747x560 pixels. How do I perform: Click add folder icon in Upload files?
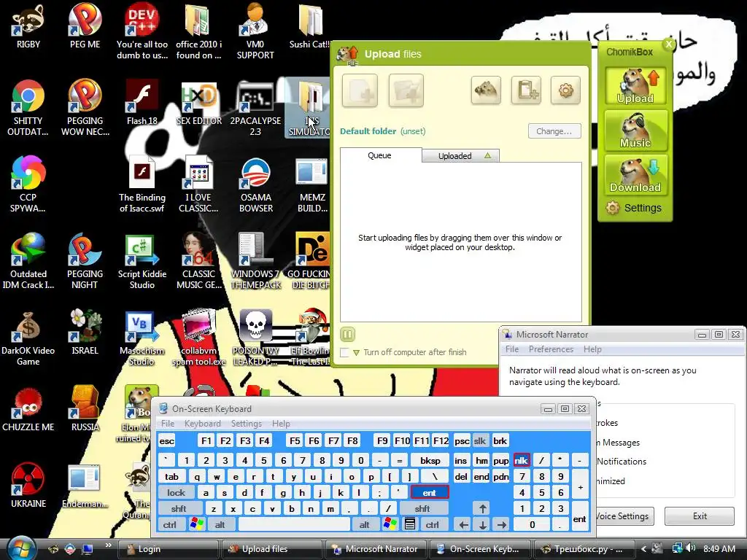[406, 90]
